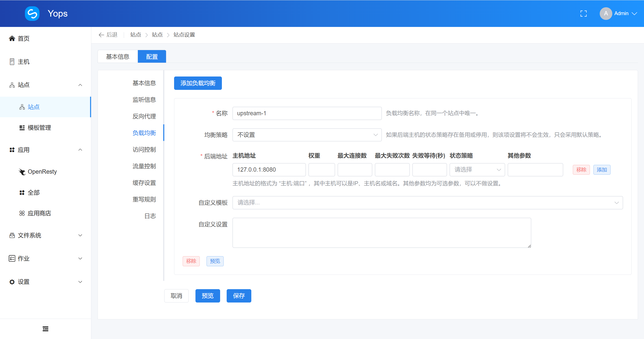Open the 自定义模板 select box
Screen dimensions: 644x339
coord(427,203)
